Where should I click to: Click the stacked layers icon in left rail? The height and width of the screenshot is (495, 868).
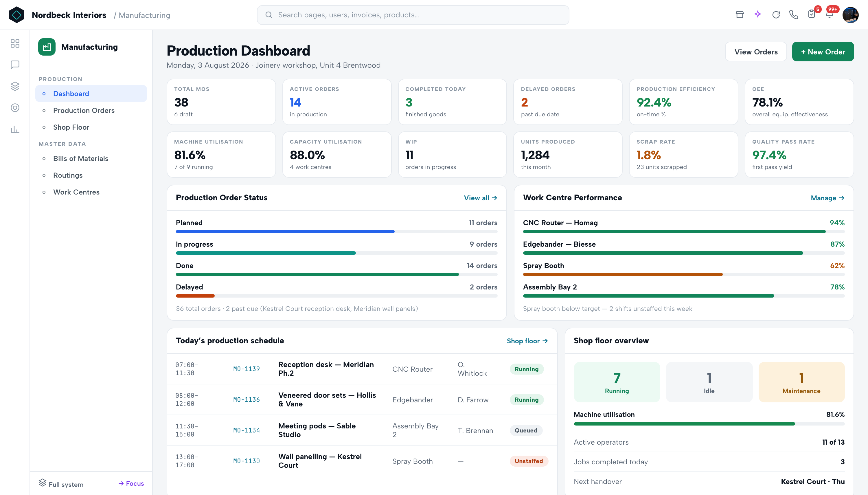(15, 86)
